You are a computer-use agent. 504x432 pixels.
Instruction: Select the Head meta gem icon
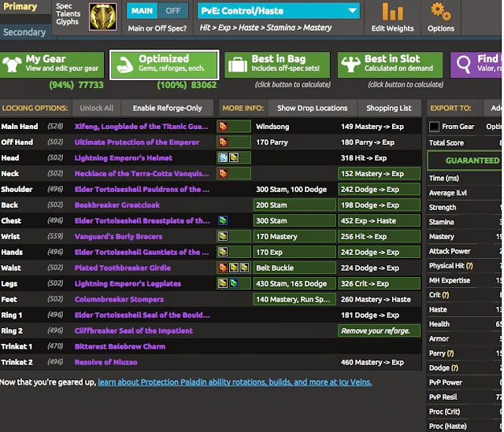pos(223,157)
